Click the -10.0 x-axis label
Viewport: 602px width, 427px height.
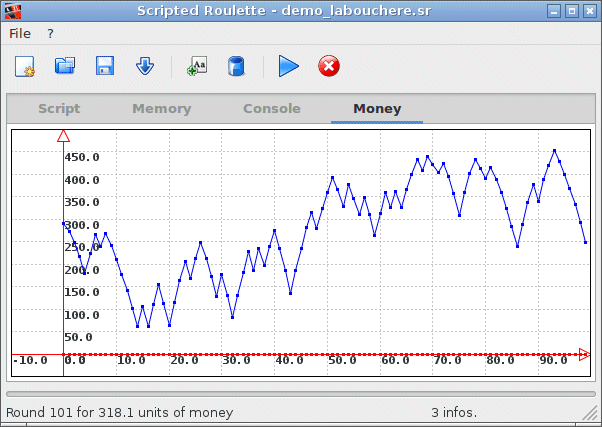(x=30, y=361)
